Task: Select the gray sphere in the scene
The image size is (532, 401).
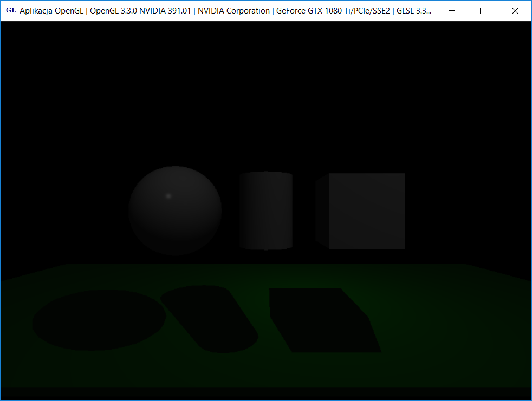Action: pos(175,216)
